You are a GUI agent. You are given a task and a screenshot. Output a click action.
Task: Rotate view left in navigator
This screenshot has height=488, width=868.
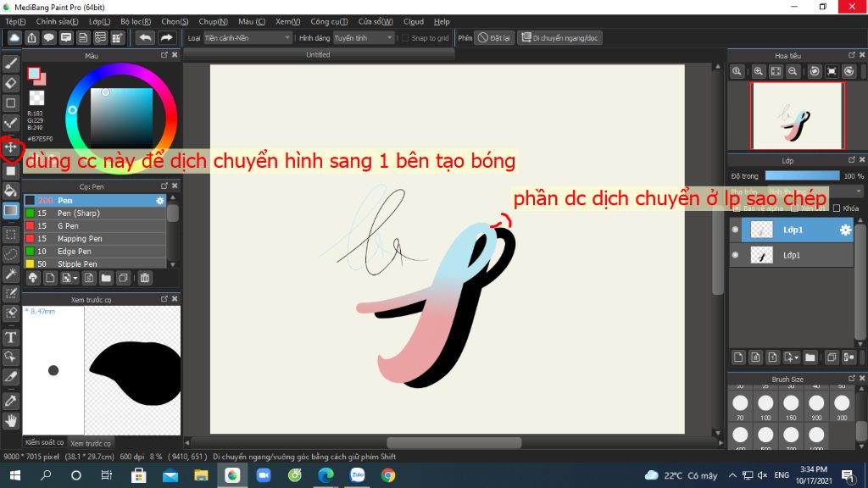[x=815, y=71]
